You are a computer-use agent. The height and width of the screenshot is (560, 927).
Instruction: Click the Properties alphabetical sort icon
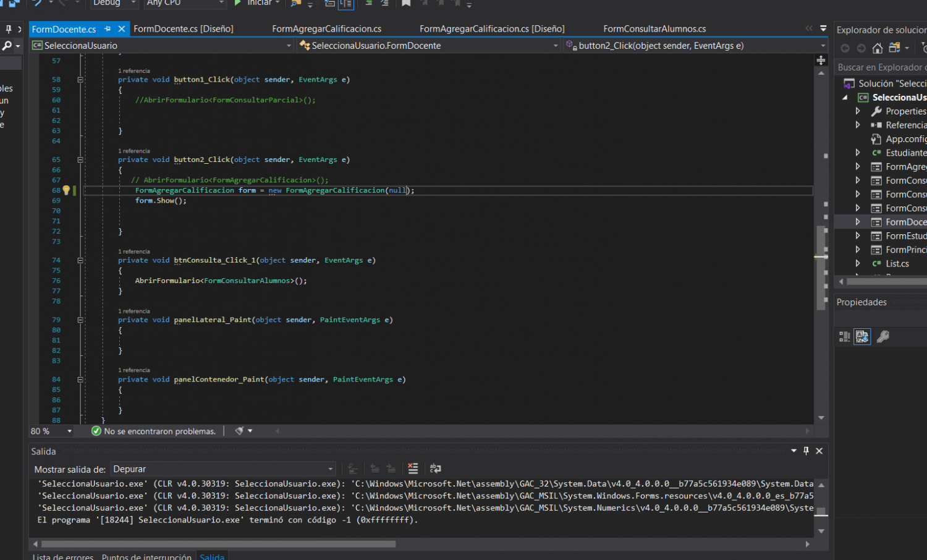862,337
